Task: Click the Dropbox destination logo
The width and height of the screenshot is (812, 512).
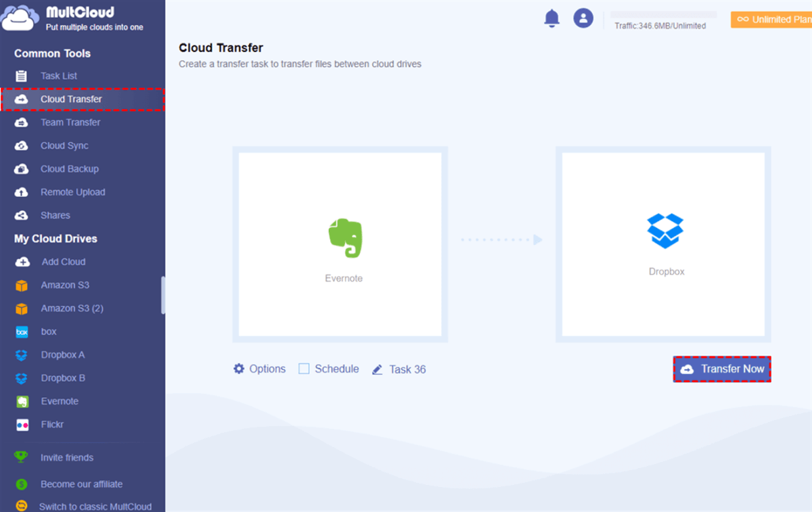Action: point(666,231)
